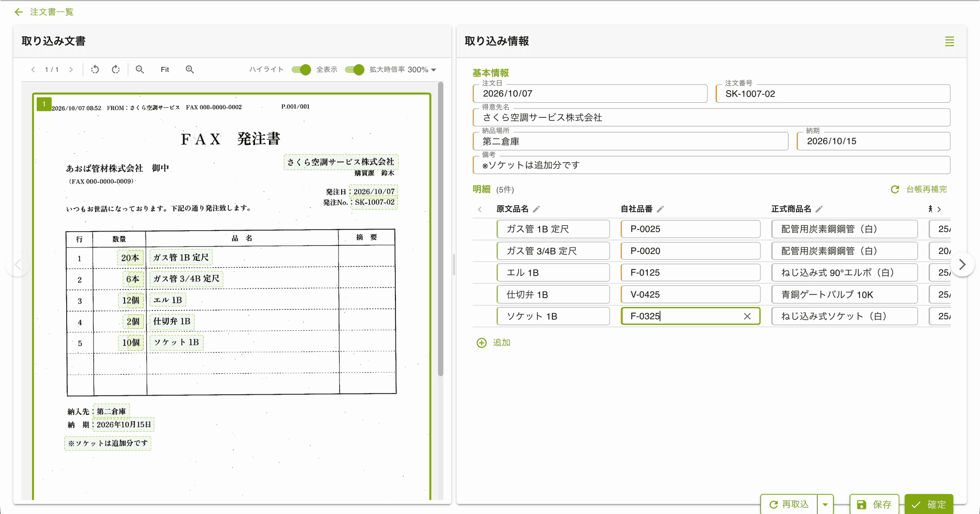Screen dimensions: 980x514
Task: Select the 青銅ゲートバルブ 10K name field
Action: click(x=844, y=295)
